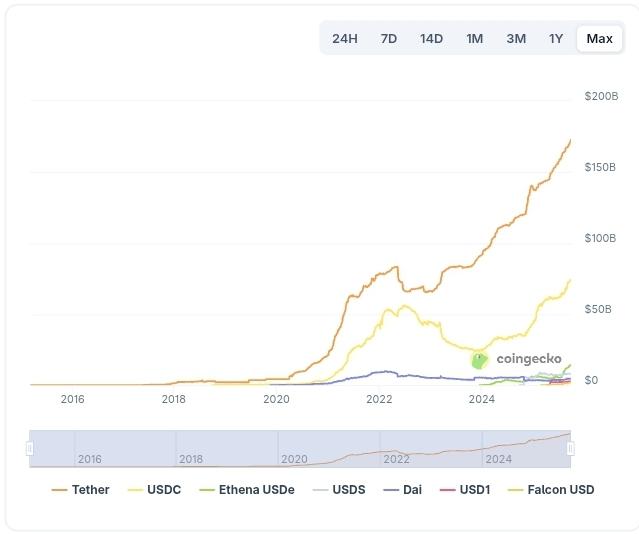
Task: Switch to the 7D time range
Action: [389, 38]
